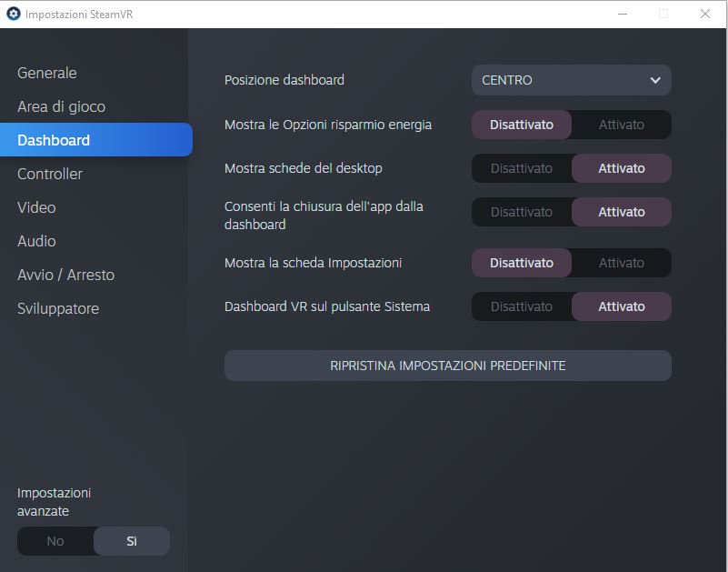The image size is (728, 572).
Task: Set Mostra la scheda Impostazioni to Disattivato
Action: (522, 263)
